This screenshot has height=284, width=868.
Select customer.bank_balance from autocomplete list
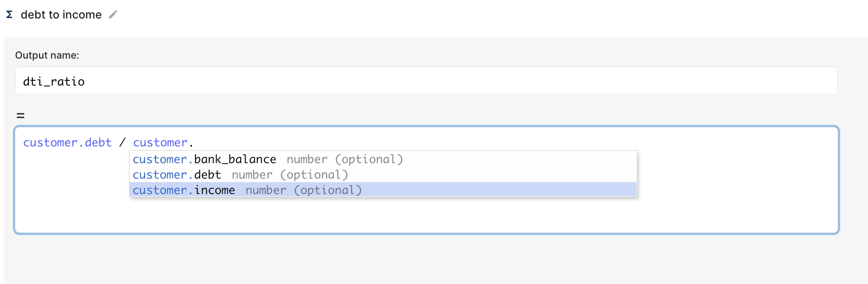(x=204, y=159)
